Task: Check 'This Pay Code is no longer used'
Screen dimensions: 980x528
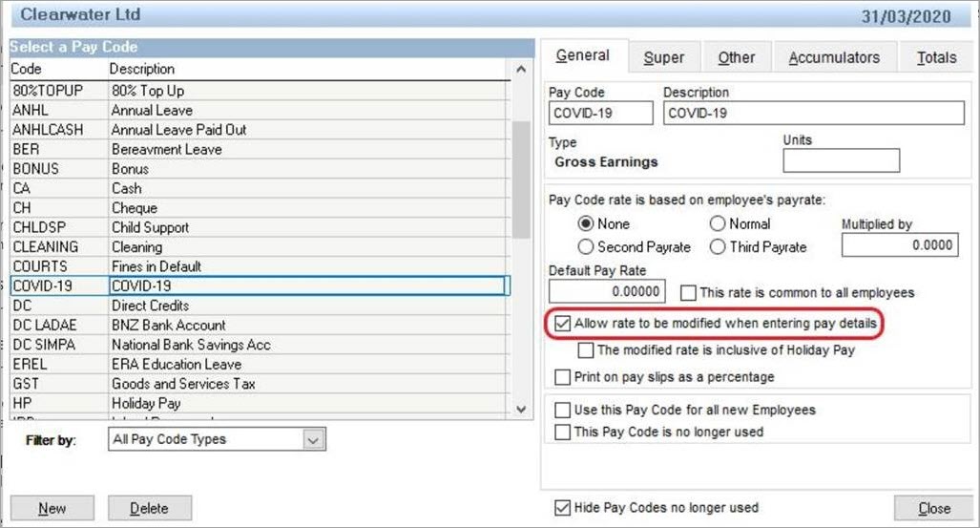Action: tap(563, 432)
